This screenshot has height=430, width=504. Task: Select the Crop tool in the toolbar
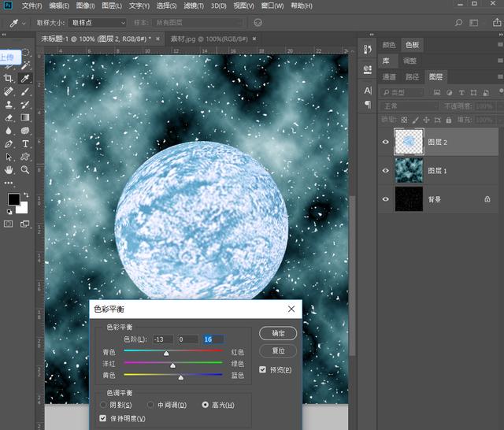pos(9,79)
